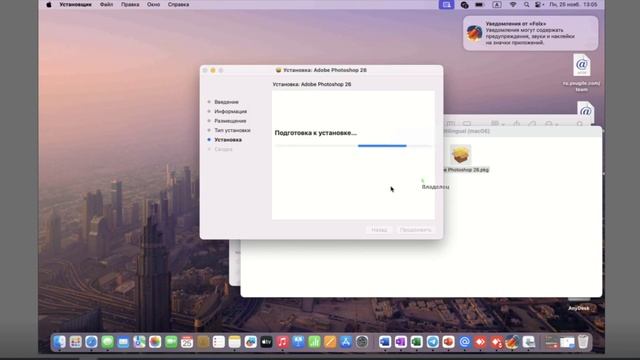Open the Правка menu
Viewport: 640px width, 360px height.
pos(130,4)
